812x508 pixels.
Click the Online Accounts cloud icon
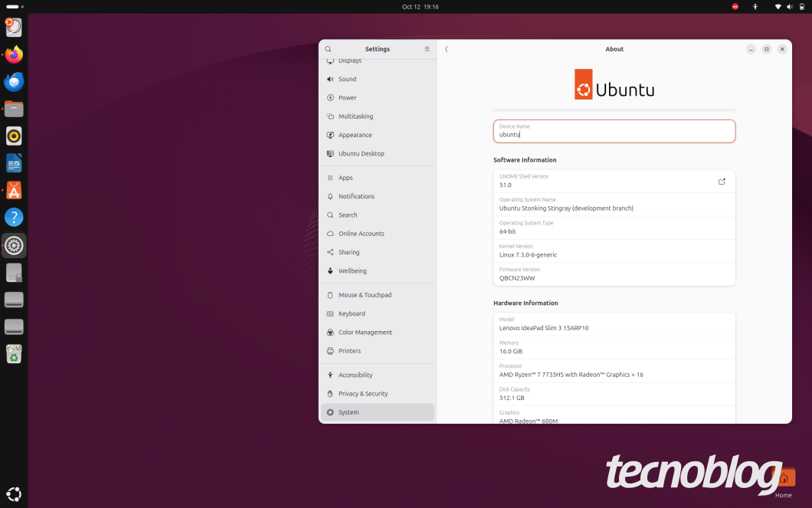click(x=330, y=234)
